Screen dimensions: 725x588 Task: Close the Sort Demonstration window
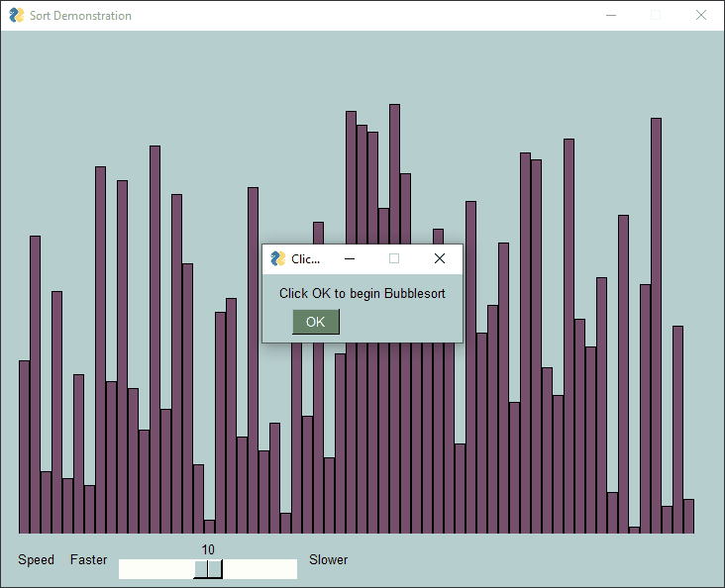pos(700,15)
